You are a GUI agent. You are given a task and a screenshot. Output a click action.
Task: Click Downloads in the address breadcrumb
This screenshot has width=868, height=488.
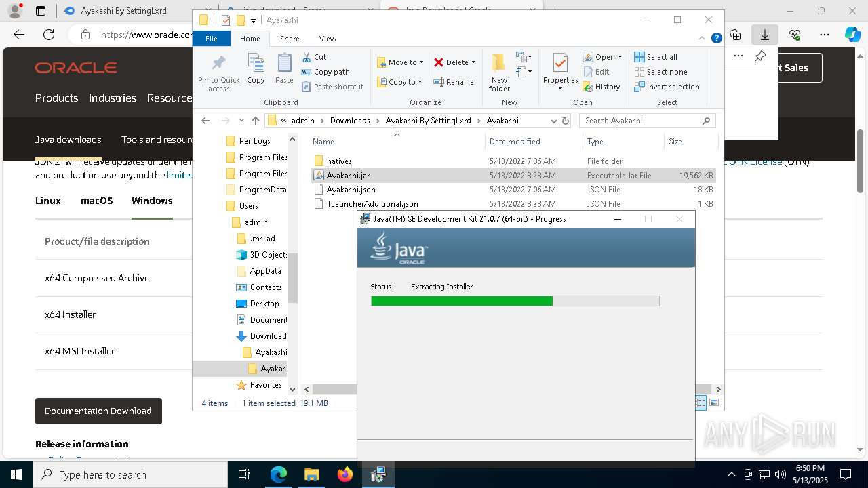click(350, 121)
